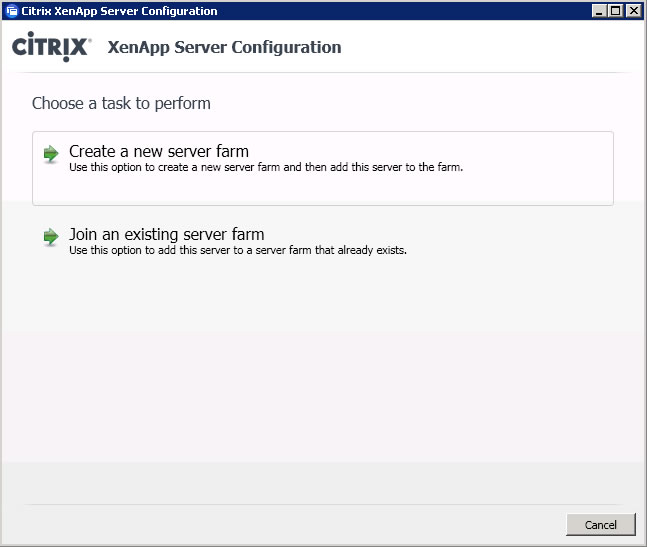The width and height of the screenshot is (647, 547).
Task: Click the description text about creating a new farm
Action: click(266, 167)
